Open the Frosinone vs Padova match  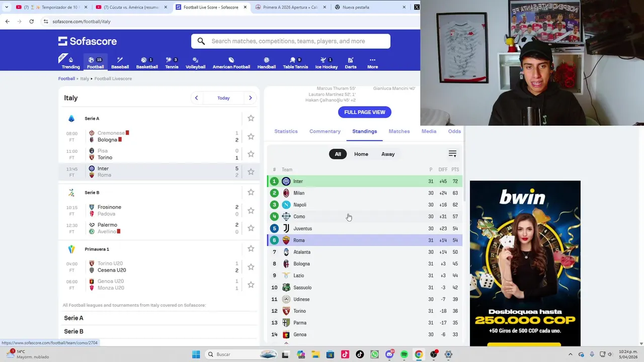[159, 210]
